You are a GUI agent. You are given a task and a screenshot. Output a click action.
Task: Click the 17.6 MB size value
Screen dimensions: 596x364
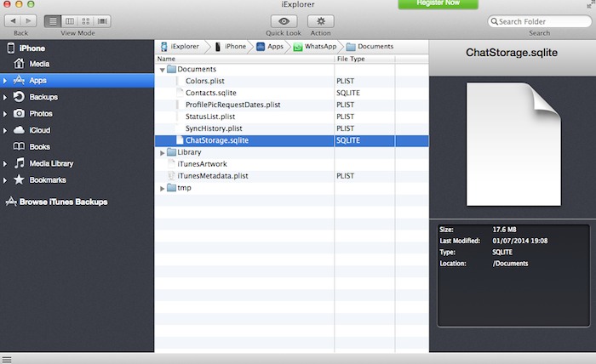click(x=504, y=230)
